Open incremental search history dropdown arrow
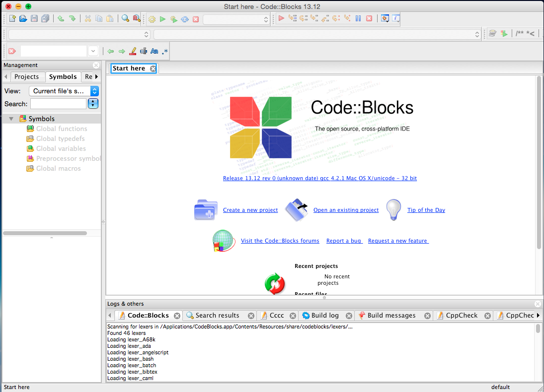The width and height of the screenshot is (544, 392). click(x=93, y=51)
